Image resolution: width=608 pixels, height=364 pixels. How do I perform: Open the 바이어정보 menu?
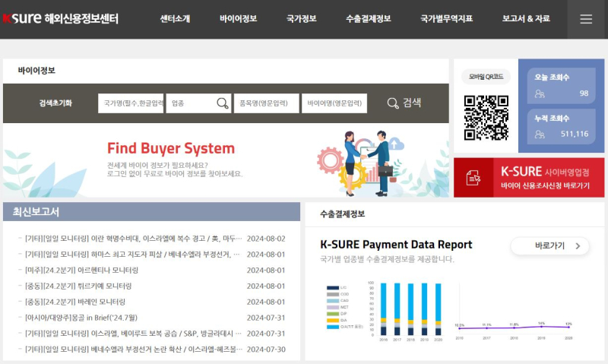pyautogui.click(x=238, y=19)
